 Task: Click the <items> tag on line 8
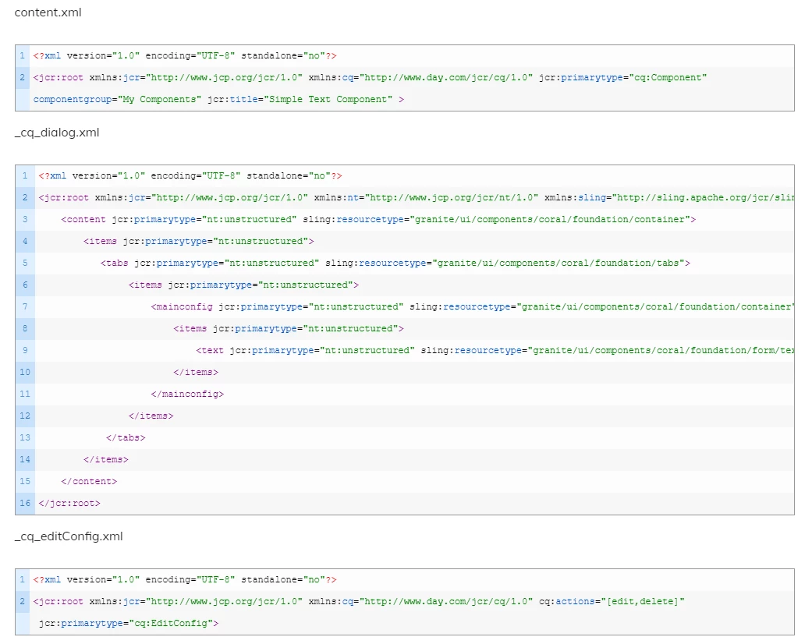(289, 329)
